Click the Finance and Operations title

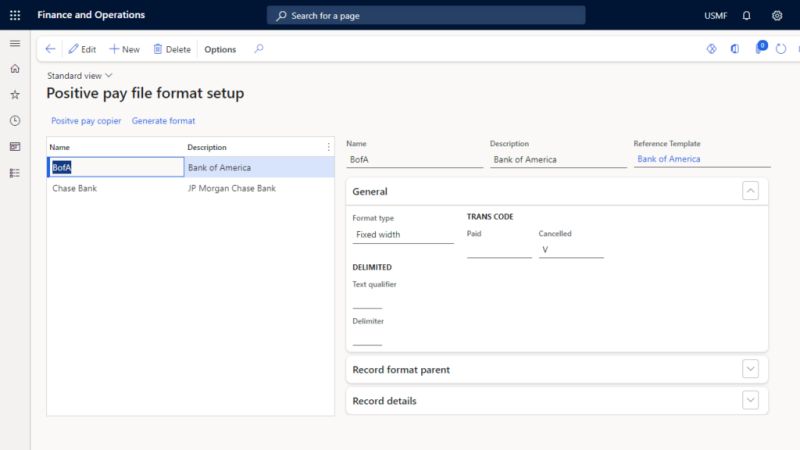tap(91, 15)
